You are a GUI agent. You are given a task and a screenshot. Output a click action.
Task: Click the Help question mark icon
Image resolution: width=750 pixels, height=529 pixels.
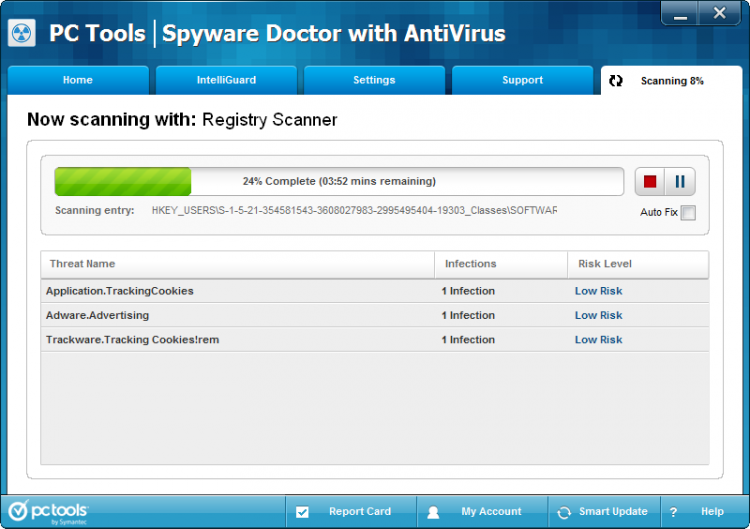click(673, 512)
